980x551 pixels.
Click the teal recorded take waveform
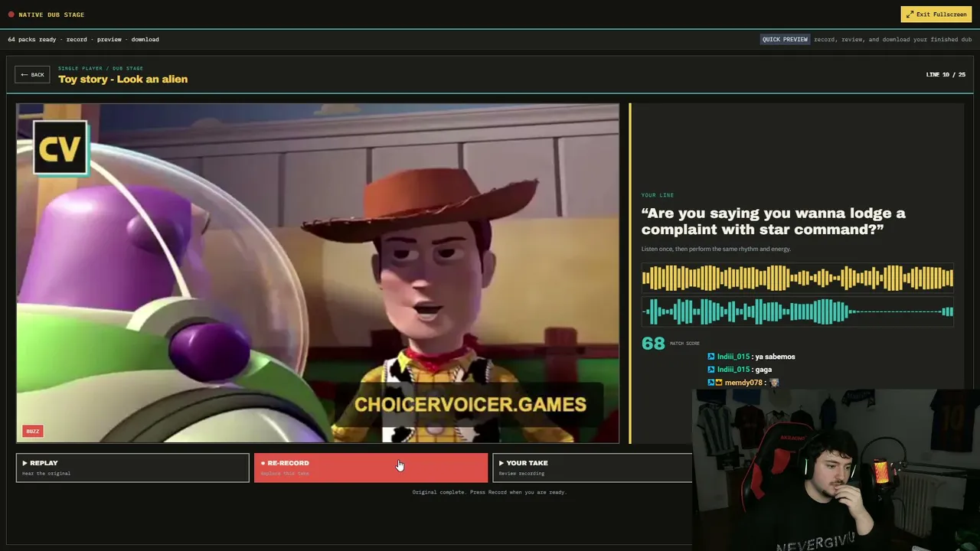coord(797,311)
